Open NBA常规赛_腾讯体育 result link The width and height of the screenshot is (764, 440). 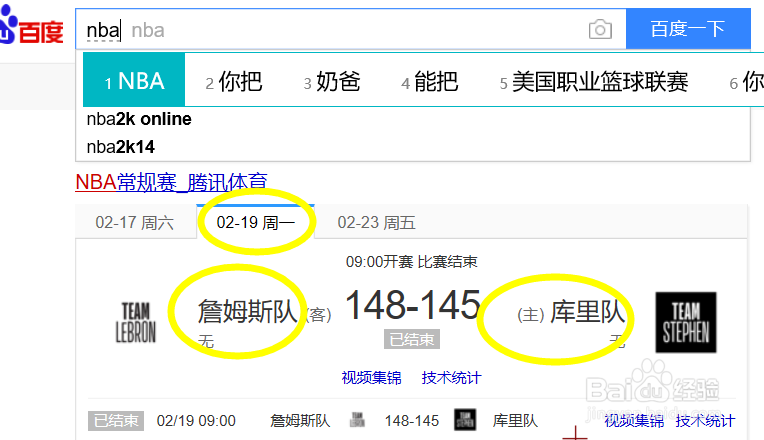click(x=171, y=182)
